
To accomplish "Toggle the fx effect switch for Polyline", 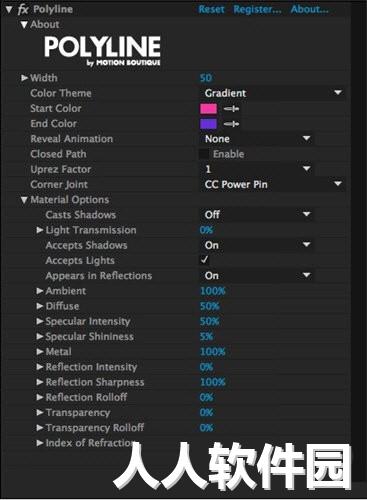I will (23, 9).
